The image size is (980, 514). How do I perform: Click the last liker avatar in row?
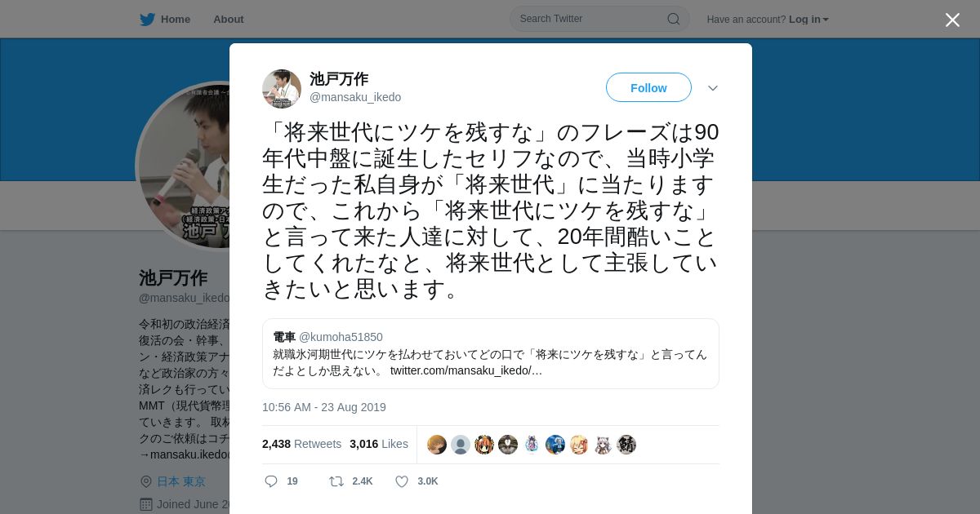[626, 445]
